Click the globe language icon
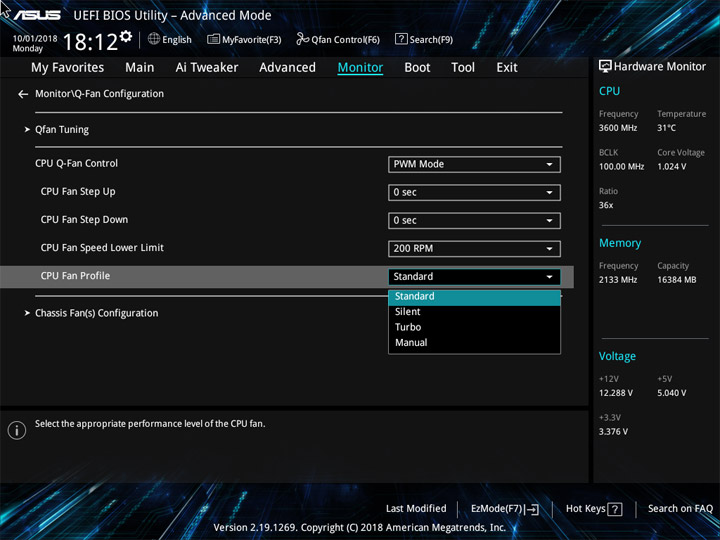720x540 pixels. pyautogui.click(x=154, y=39)
